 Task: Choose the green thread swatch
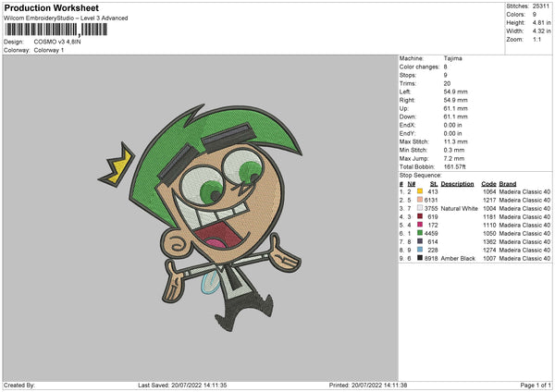420,233
